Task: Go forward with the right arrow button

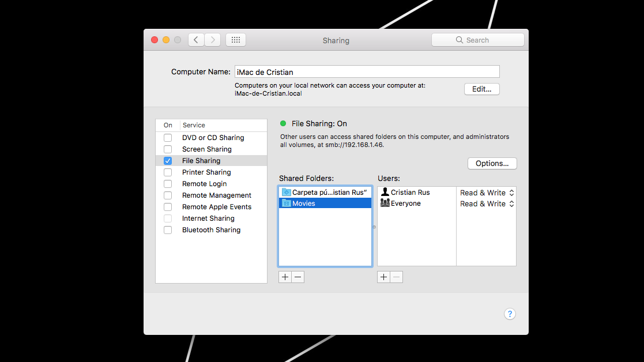Action: 213,40
